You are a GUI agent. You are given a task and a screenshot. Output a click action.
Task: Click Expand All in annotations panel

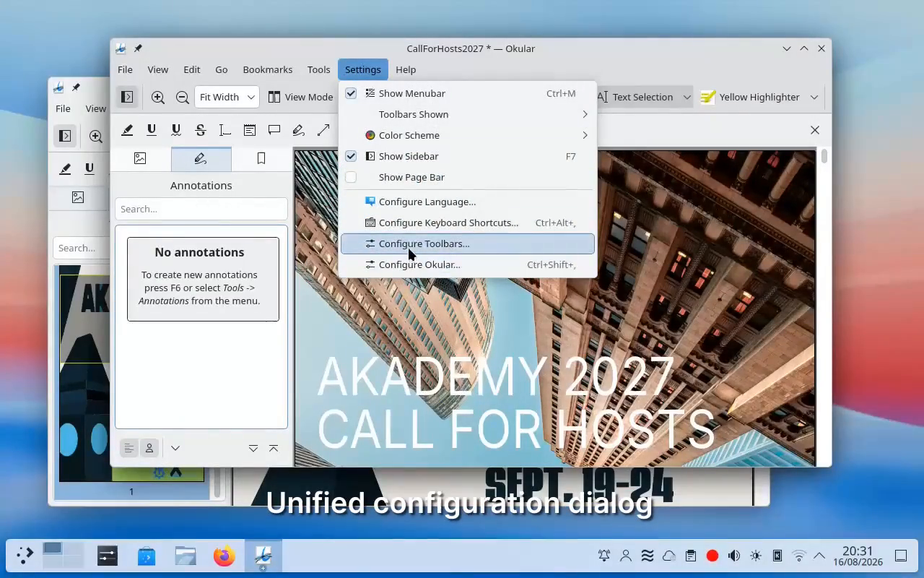tap(253, 448)
